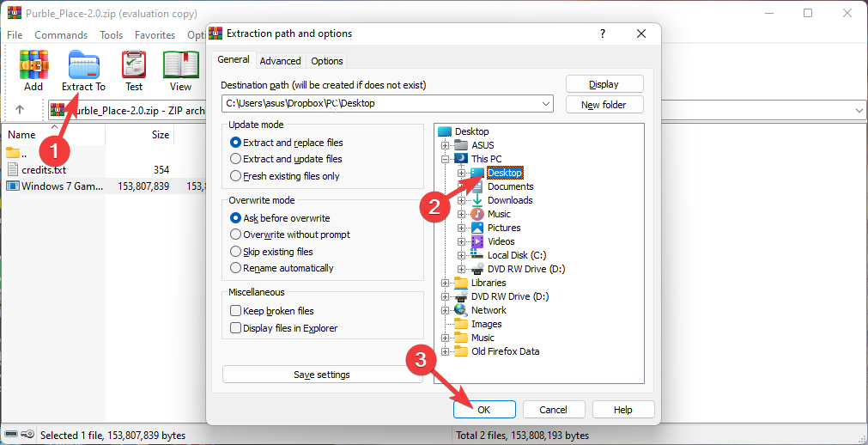Click the Downloads arrow icon in tree

[x=477, y=200]
